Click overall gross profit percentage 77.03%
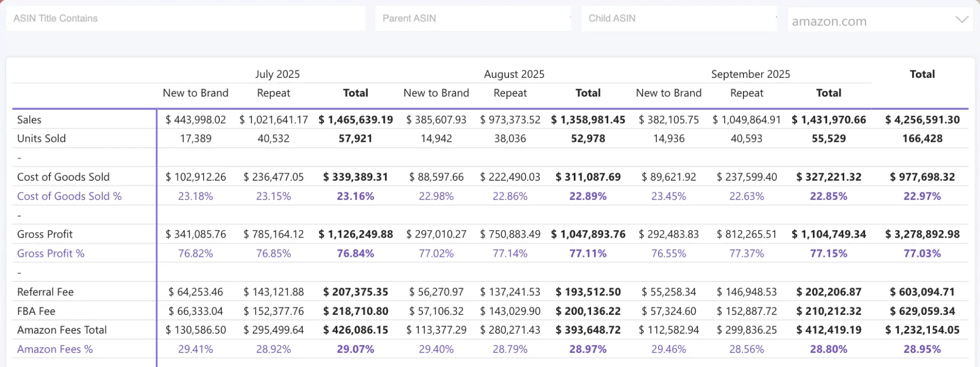Screen dimensions: 980x367 pyautogui.click(x=923, y=254)
